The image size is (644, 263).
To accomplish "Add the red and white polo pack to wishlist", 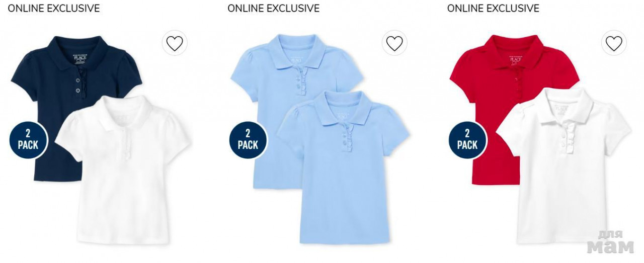I will [x=614, y=44].
